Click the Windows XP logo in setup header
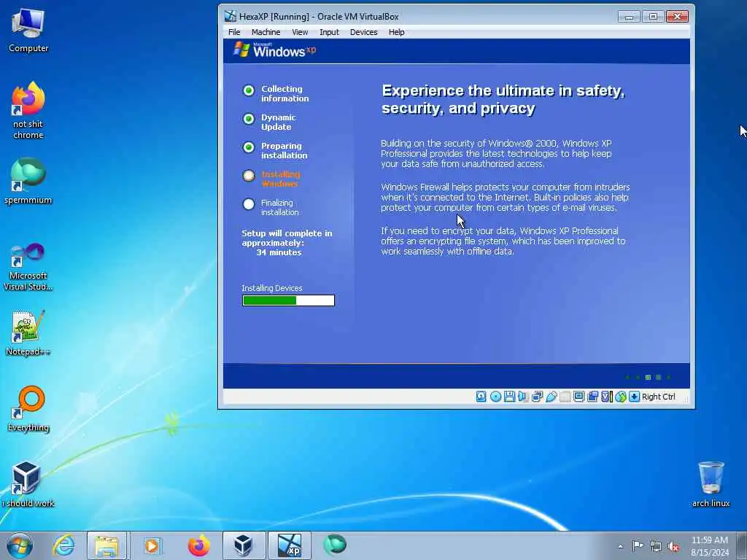The image size is (747, 560). tap(274, 50)
